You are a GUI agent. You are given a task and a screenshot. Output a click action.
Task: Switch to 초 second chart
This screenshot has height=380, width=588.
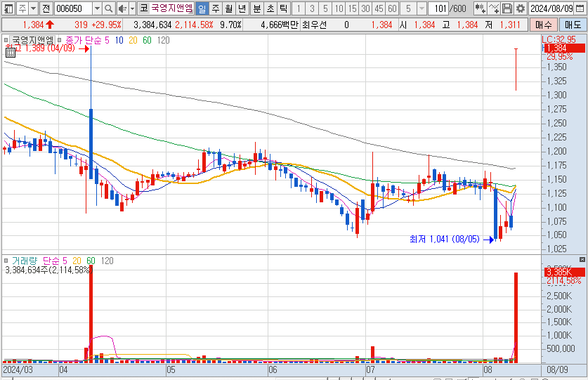click(x=270, y=8)
